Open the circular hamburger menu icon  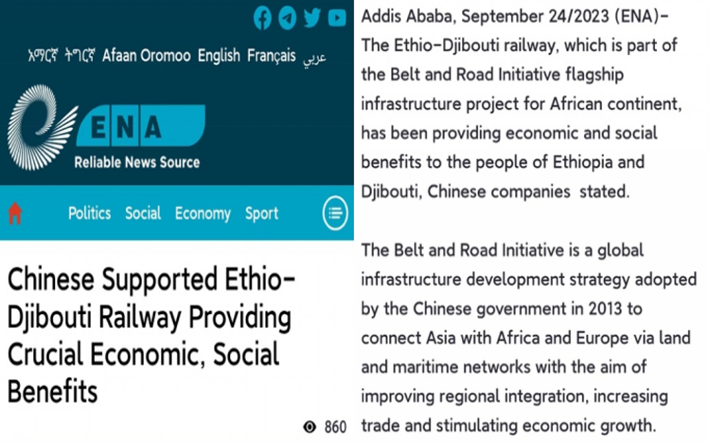[x=335, y=213]
